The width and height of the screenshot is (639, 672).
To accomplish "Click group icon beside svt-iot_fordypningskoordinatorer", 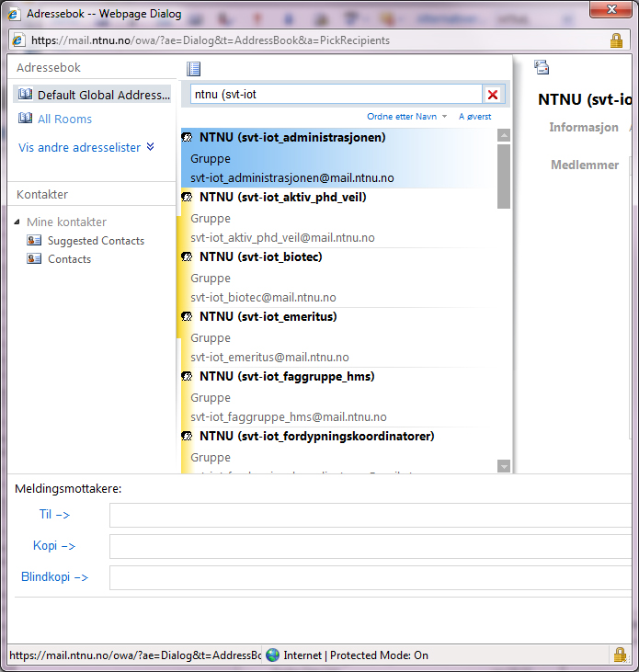I will pyautogui.click(x=187, y=437).
